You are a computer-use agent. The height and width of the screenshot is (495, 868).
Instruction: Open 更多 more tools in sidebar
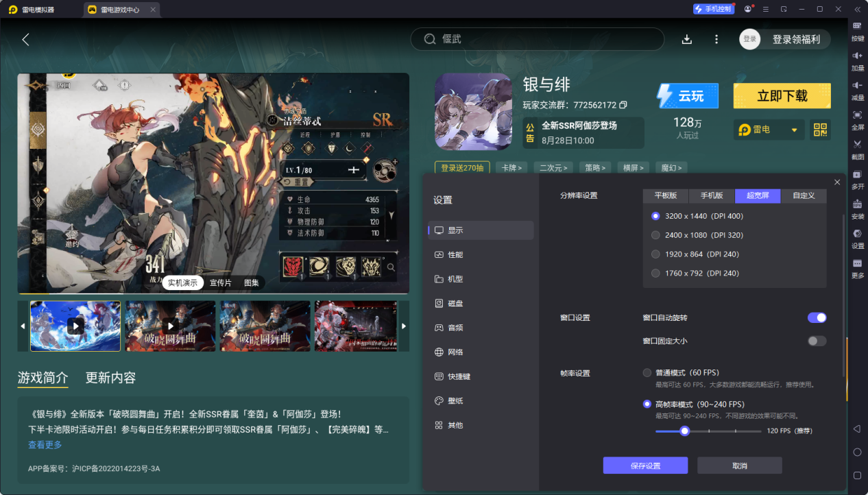tap(858, 267)
